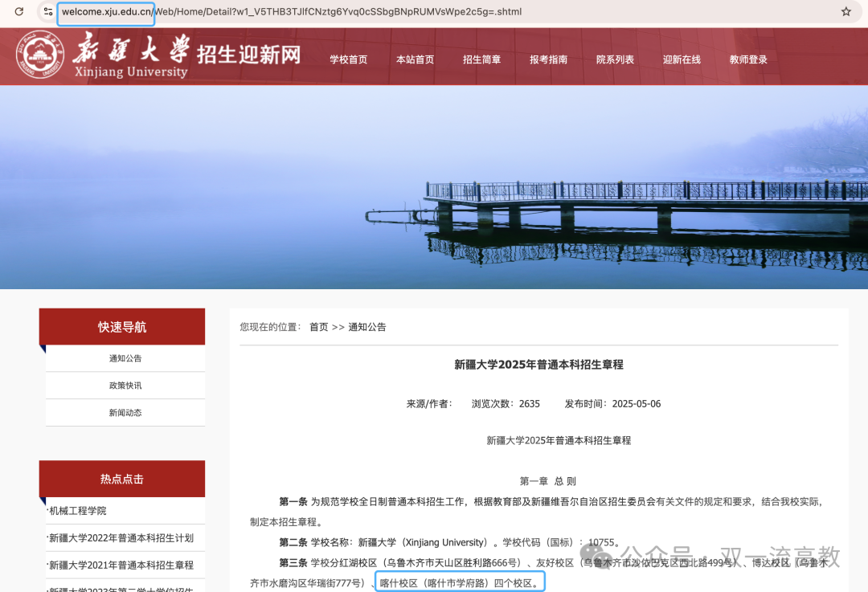Open the 2021年普通本科招生章程 link
868x592 pixels.
coord(121,565)
